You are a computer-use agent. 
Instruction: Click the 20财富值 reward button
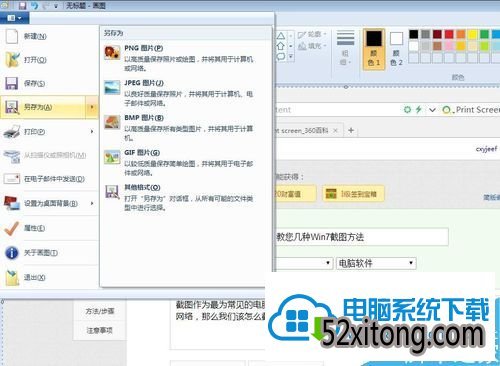[x=295, y=194]
